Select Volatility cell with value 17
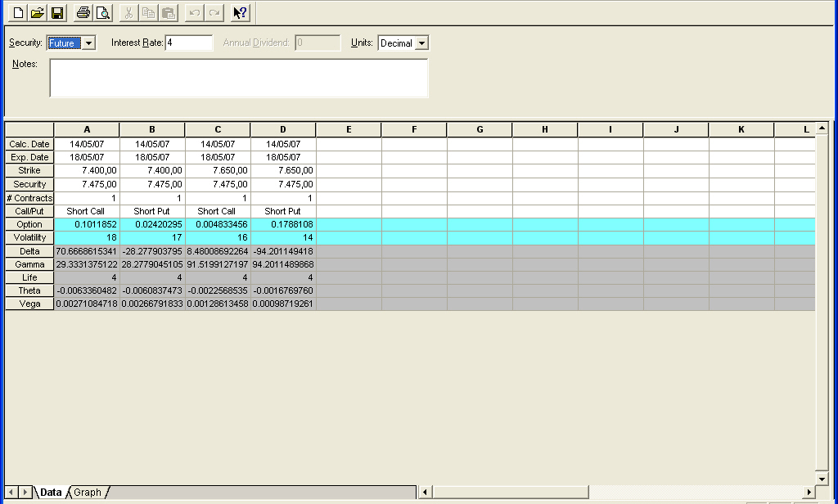This screenshot has width=838, height=504. (x=152, y=237)
